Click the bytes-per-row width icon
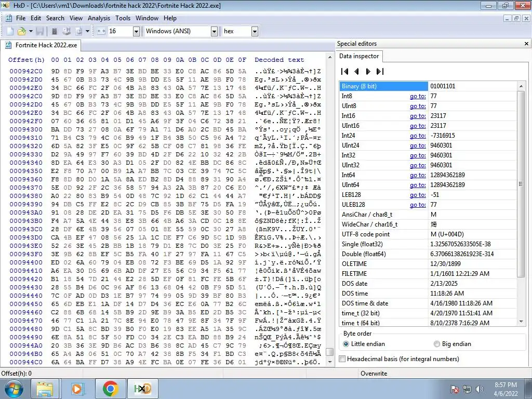The image size is (532, 399). click(x=101, y=31)
